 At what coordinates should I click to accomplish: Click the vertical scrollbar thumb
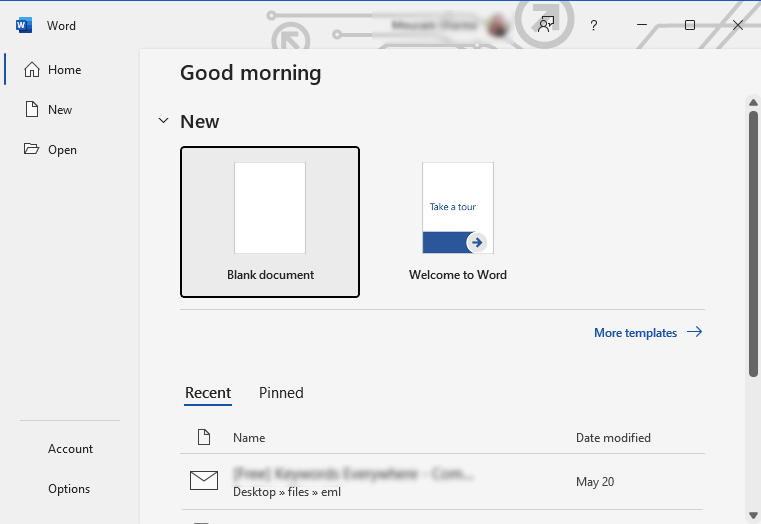753,244
